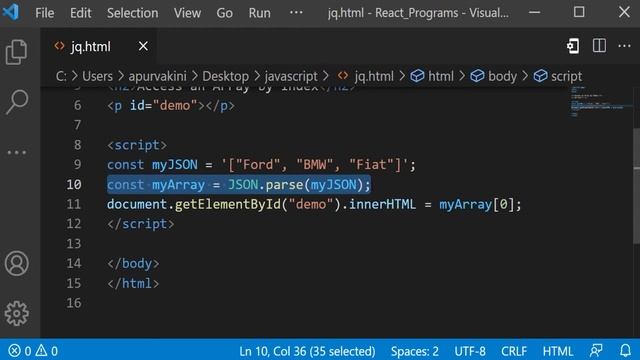Click JSON.parse on line 10

point(265,184)
